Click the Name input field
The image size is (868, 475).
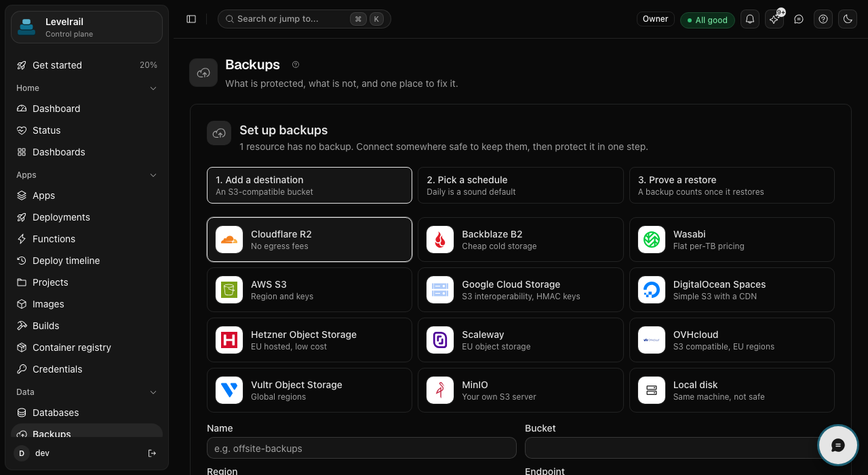(361, 448)
